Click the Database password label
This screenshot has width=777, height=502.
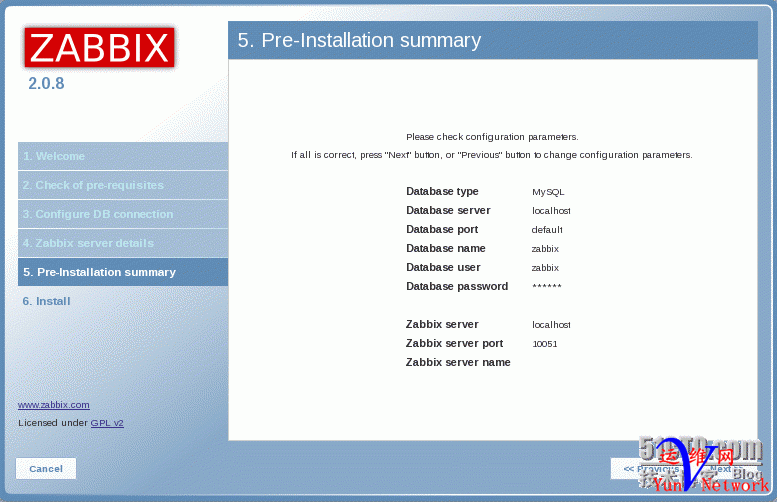[x=457, y=286]
